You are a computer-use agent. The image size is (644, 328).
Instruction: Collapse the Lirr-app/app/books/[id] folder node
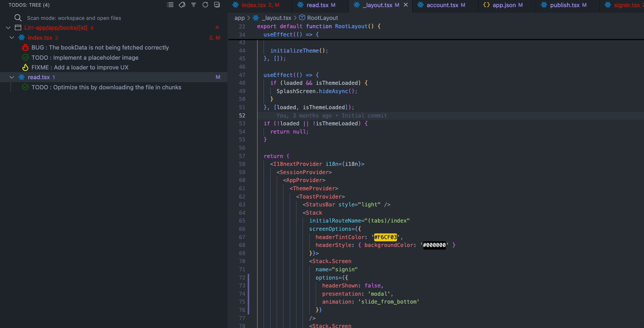pos(8,28)
